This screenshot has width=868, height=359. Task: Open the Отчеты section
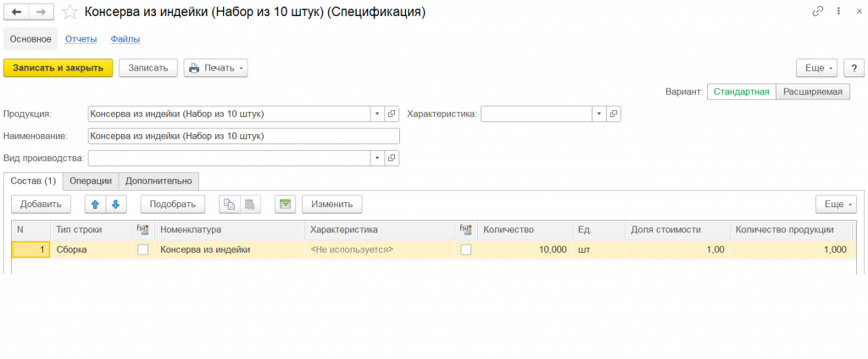point(81,39)
